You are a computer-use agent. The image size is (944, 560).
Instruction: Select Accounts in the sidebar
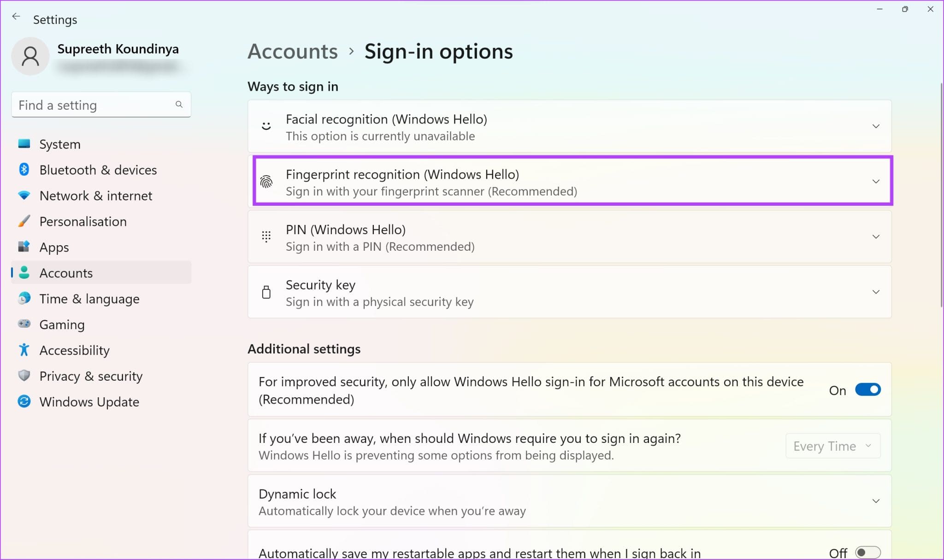[66, 272]
